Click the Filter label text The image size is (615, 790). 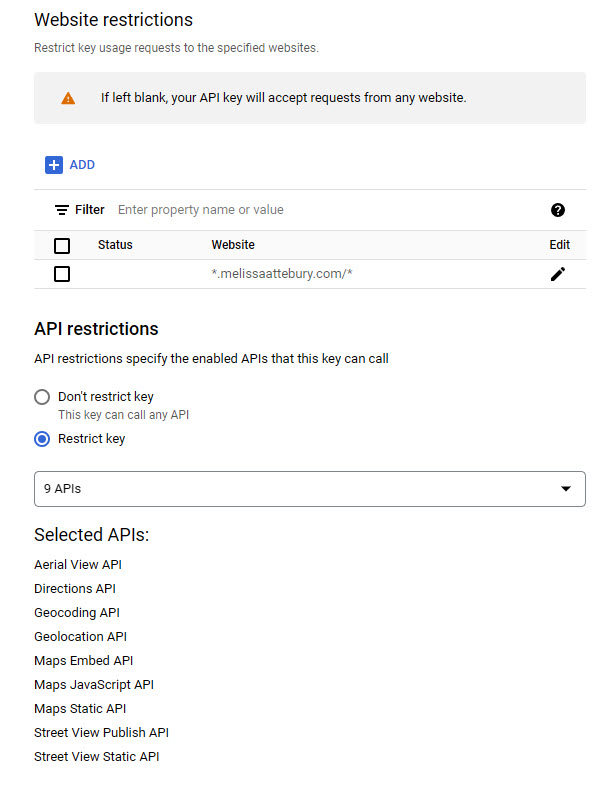tap(90, 210)
